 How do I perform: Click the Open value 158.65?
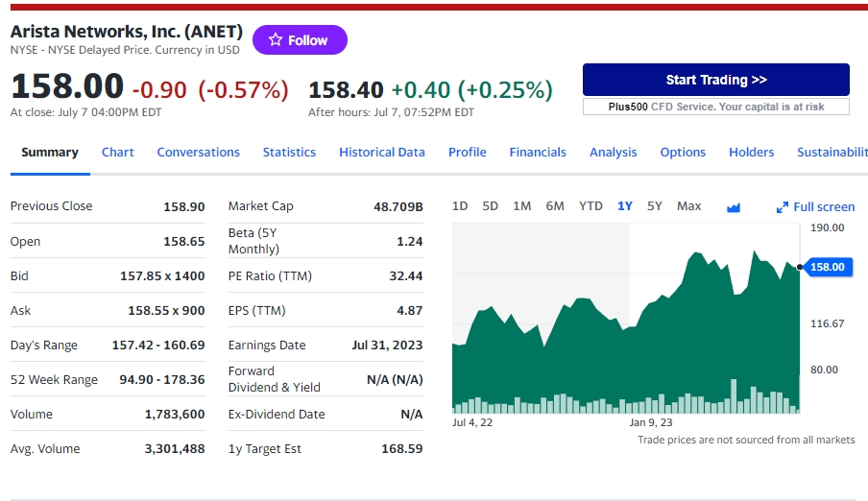[x=183, y=241]
